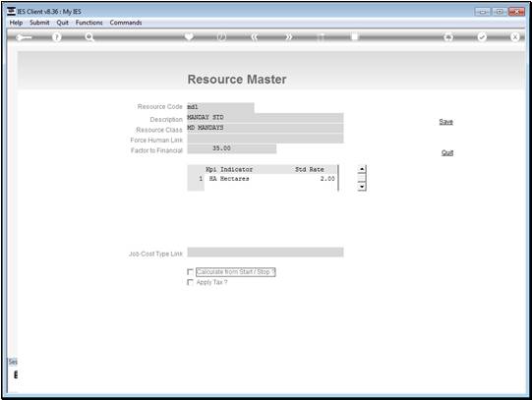532x400 pixels.
Task: Open the Functions menu
Action: pos(89,23)
